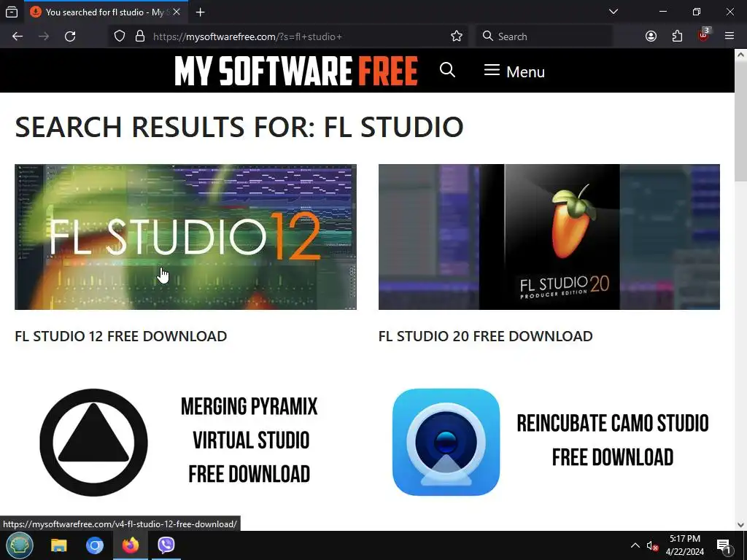Open the Firefox account icon
This screenshot has height=560, width=747.
pyautogui.click(x=651, y=36)
